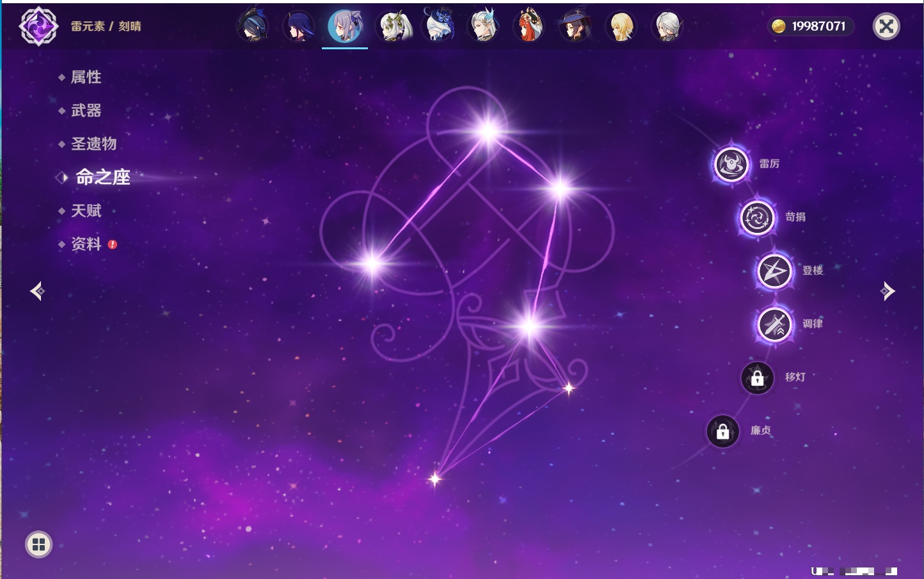Switch to the 圣遗物 artifacts tab
The image size is (924, 579).
(93, 144)
